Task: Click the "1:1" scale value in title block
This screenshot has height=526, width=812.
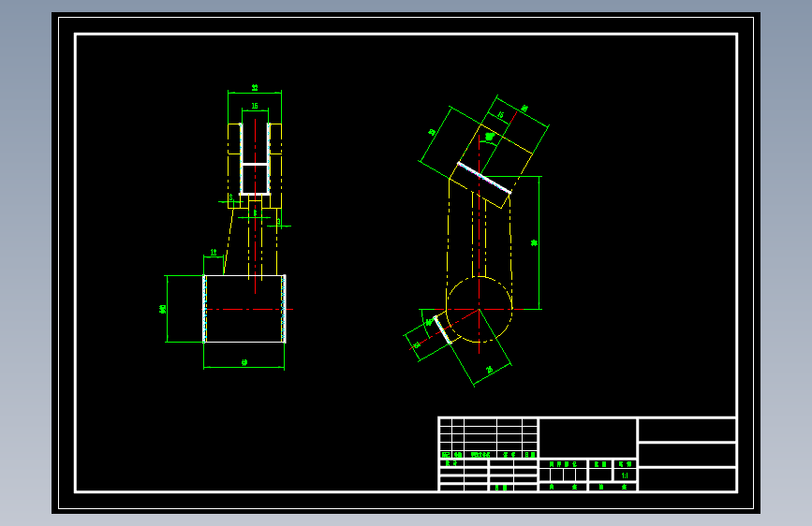Action: pos(625,475)
